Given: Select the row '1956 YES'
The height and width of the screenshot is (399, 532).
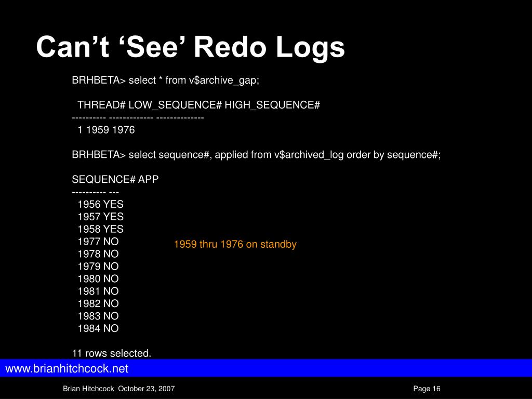Looking at the screenshot, I should 100,204.
